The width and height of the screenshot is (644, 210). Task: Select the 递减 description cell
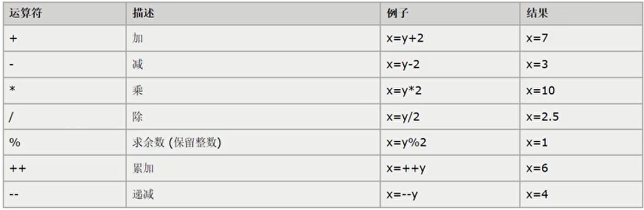pos(253,194)
